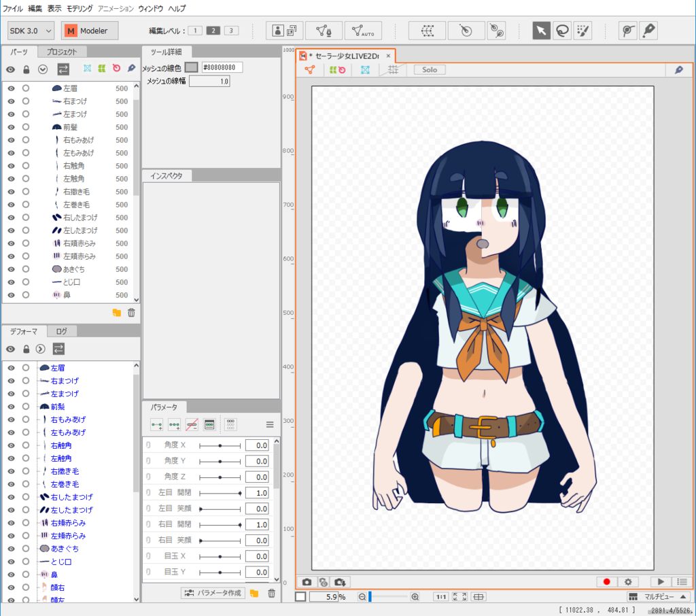Toggle visibility of 前髪 part
This screenshot has width=696, height=616.
11,127
